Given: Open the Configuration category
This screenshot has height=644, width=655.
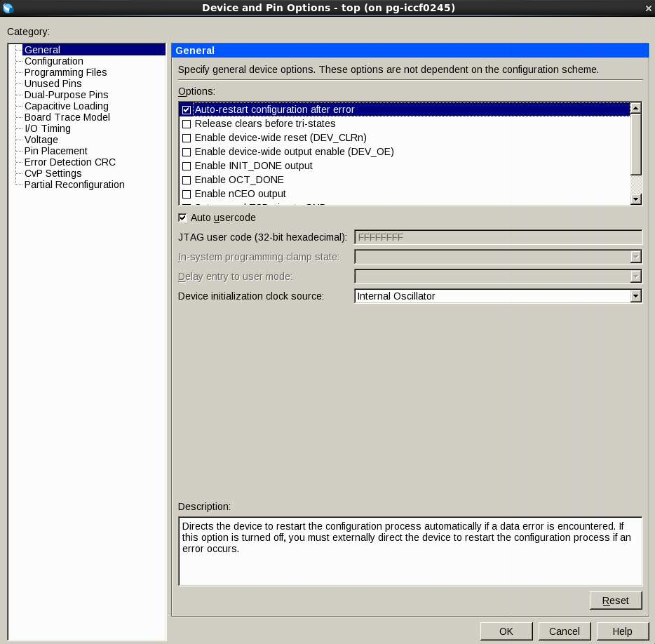Looking at the screenshot, I should [x=53, y=61].
